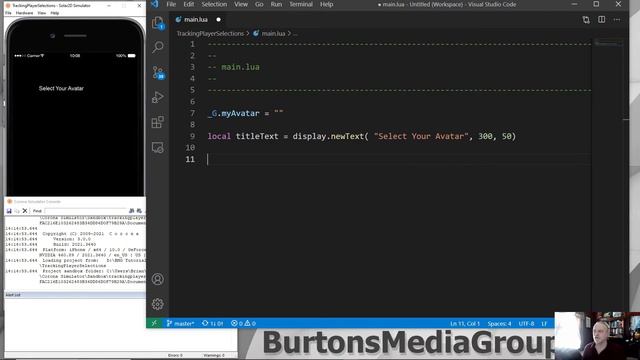Click the Clear icon in Simulator Console
640x360 pixels.
tap(25, 211)
